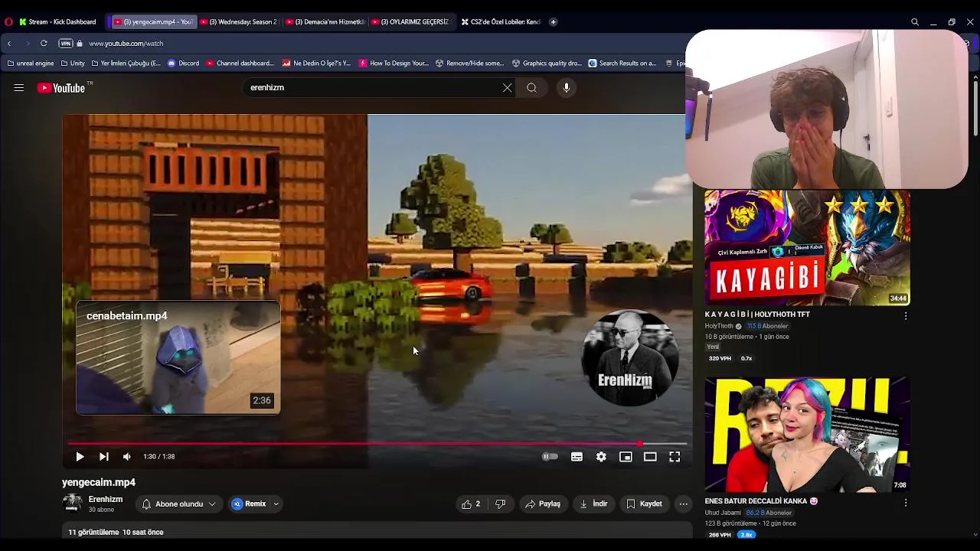This screenshot has height=551, width=980.
Task: Enter fullscreen mode
Action: (x=675, y=457)
